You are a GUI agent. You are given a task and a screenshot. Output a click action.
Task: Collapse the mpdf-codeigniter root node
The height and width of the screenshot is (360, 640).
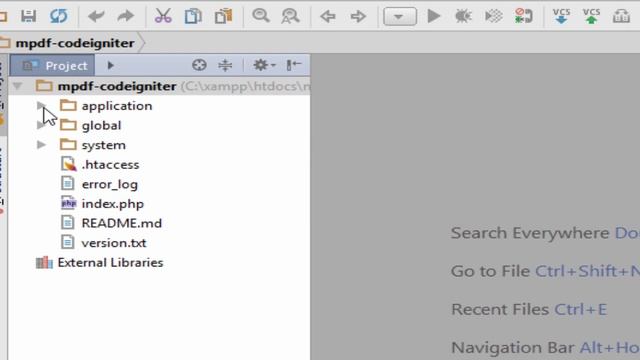pyautogui.click(x=18, y=86)
